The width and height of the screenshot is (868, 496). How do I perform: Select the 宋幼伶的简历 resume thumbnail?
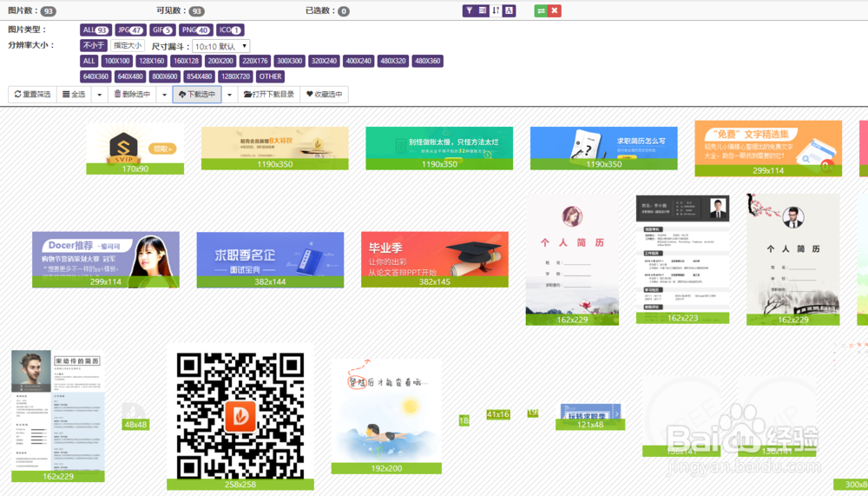58,415
